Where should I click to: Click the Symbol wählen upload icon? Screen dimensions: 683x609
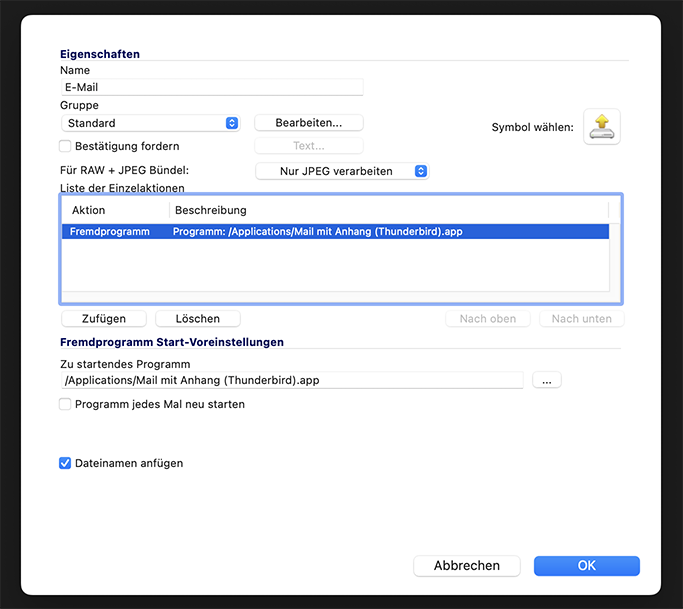(x=602, y=127)
